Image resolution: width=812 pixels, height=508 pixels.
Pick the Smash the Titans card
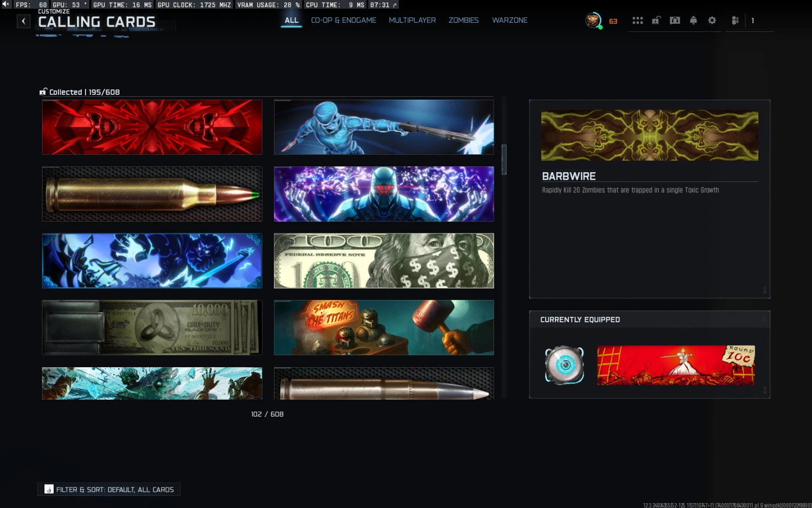pyautogui.click(x=384, y=328)
